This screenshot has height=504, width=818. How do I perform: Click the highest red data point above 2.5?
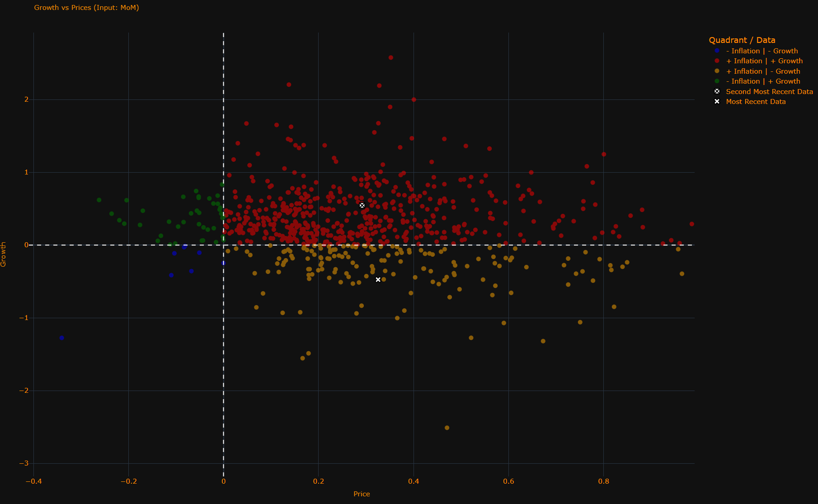(391, 58)
